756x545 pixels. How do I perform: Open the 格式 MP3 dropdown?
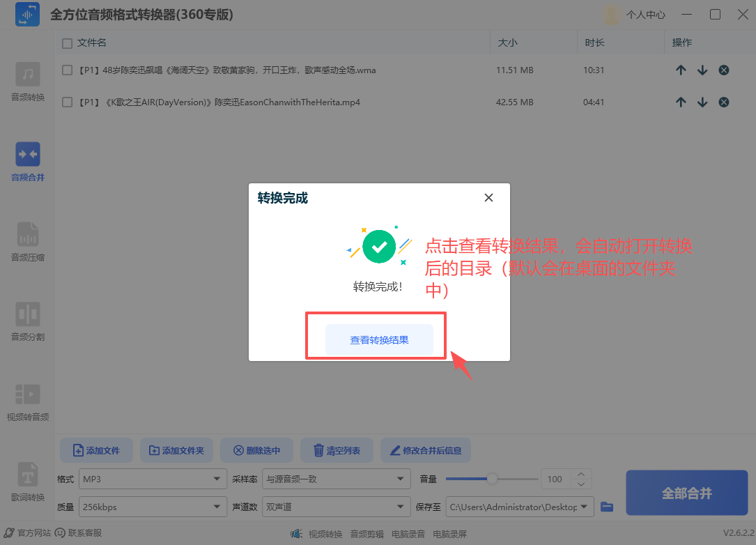(152, 479)
